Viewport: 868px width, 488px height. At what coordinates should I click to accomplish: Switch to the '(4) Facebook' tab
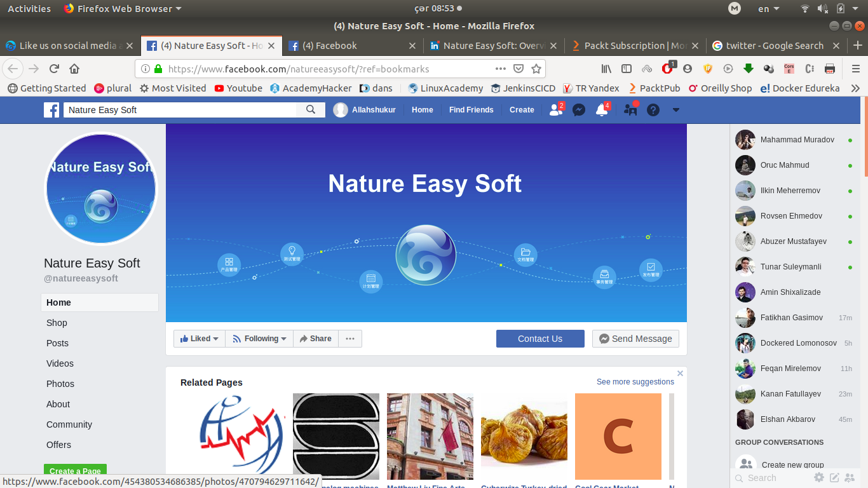[x=353, y=46]
